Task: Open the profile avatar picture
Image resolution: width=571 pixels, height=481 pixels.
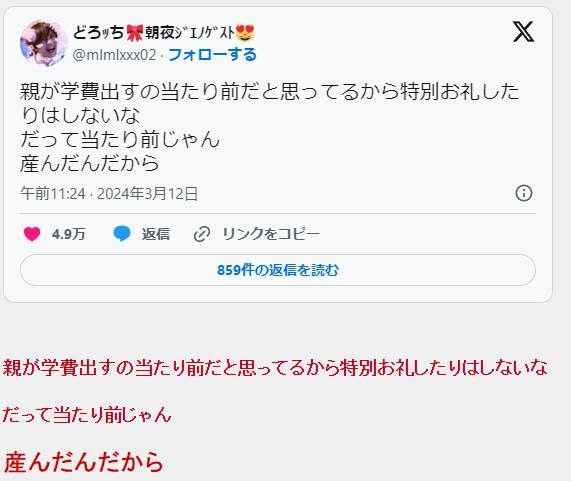Action: [x=44, y=43]
